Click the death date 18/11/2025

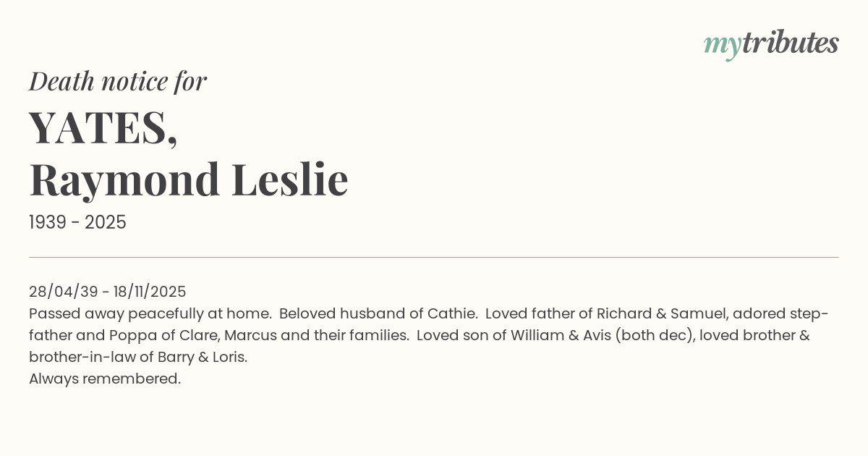click(x=150, y=292)
